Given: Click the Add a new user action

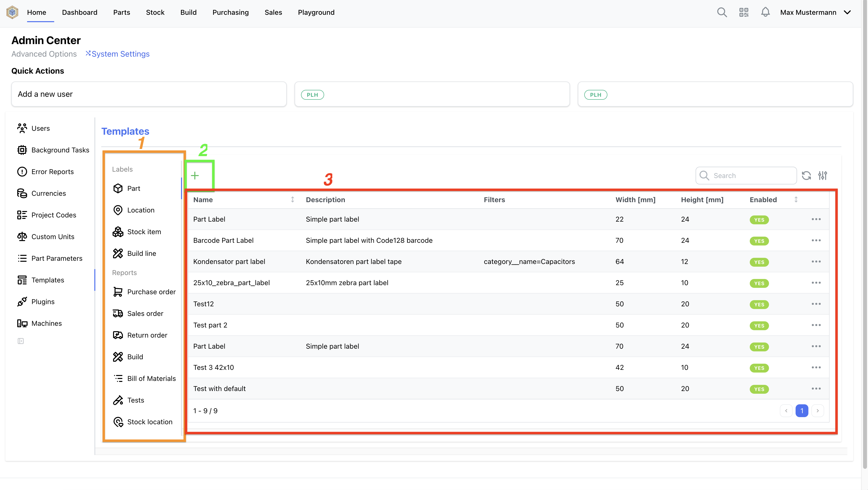Looking at the screenshot, I should click(x=45, y=94).
